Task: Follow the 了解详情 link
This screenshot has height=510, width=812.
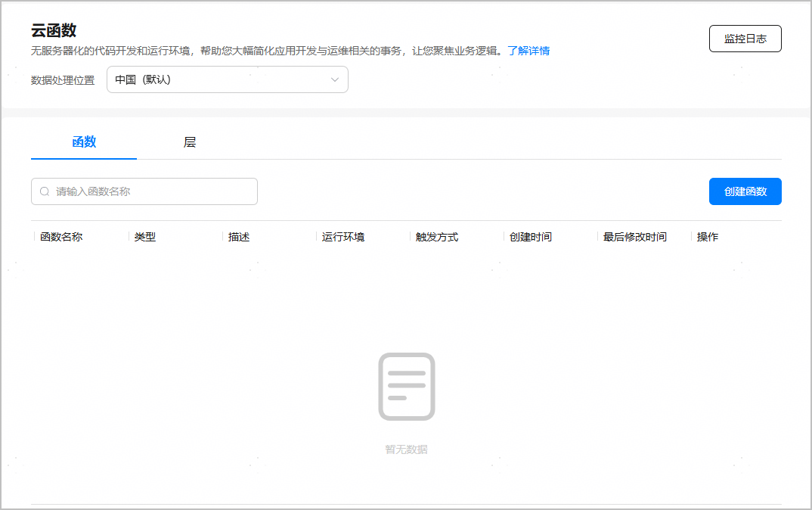Action: point(528,51)
